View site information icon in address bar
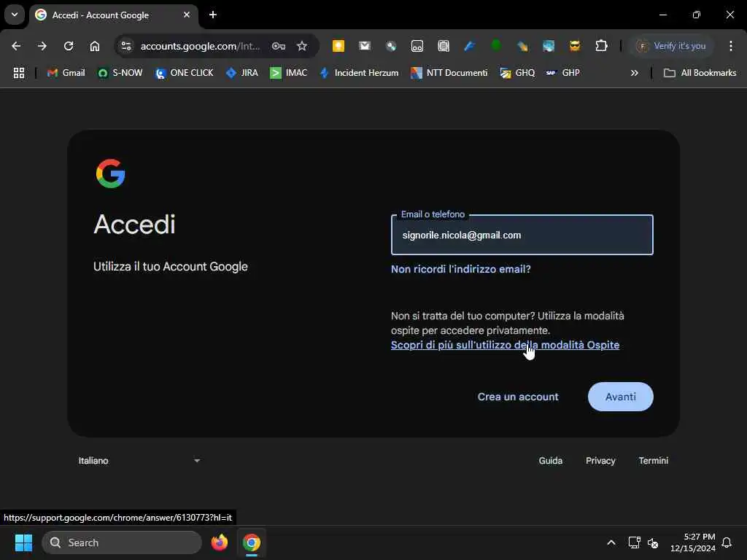 point(126,46)
